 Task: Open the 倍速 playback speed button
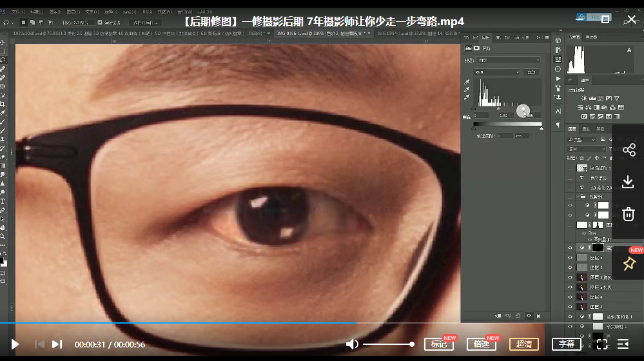click(x=482, y=344)
